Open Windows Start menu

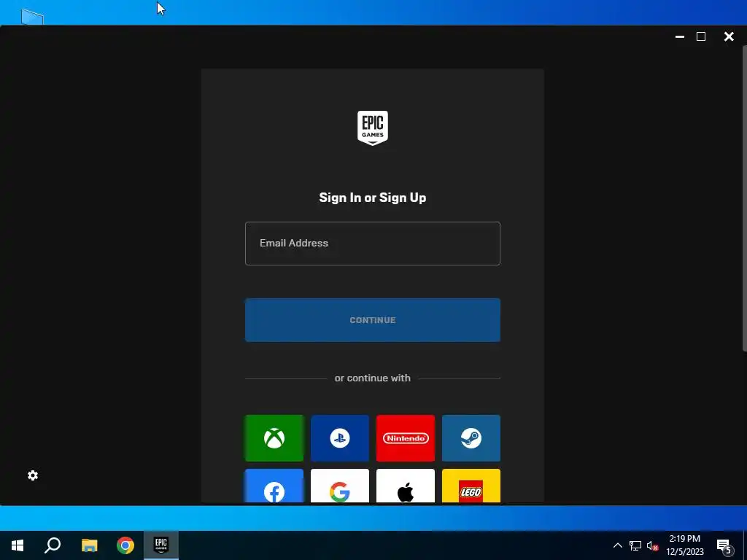pos(18,545)
